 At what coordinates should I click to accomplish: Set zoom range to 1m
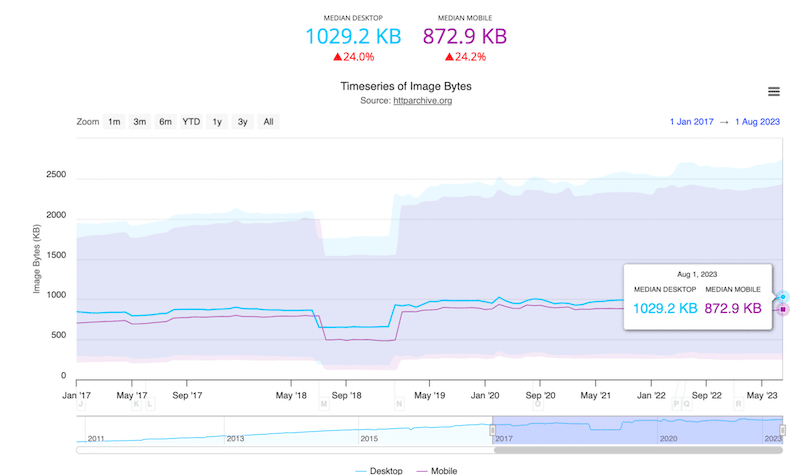click(115, 122)
